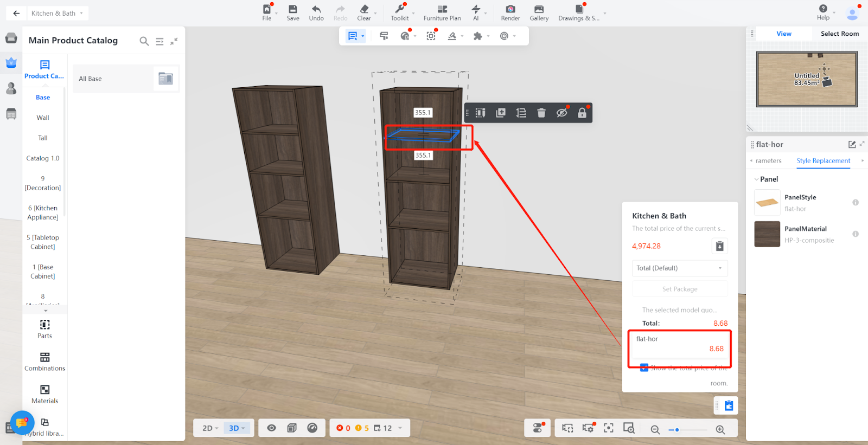Open the Total (Default) dropdown

pos(680,268)
